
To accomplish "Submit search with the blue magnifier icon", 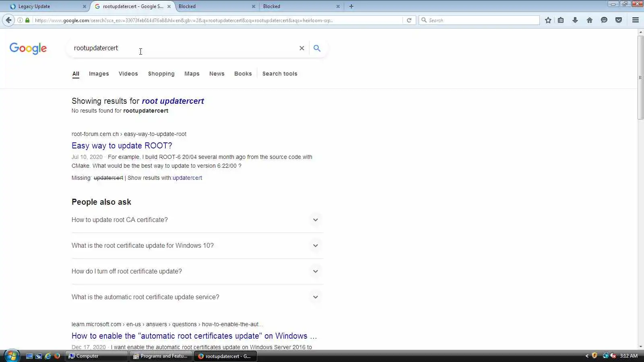I will coord(317,48).
